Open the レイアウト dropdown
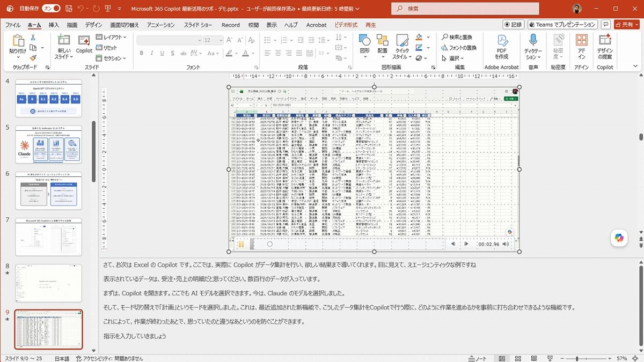The height and width of the screenshot is (362, 644). point(111,37)
